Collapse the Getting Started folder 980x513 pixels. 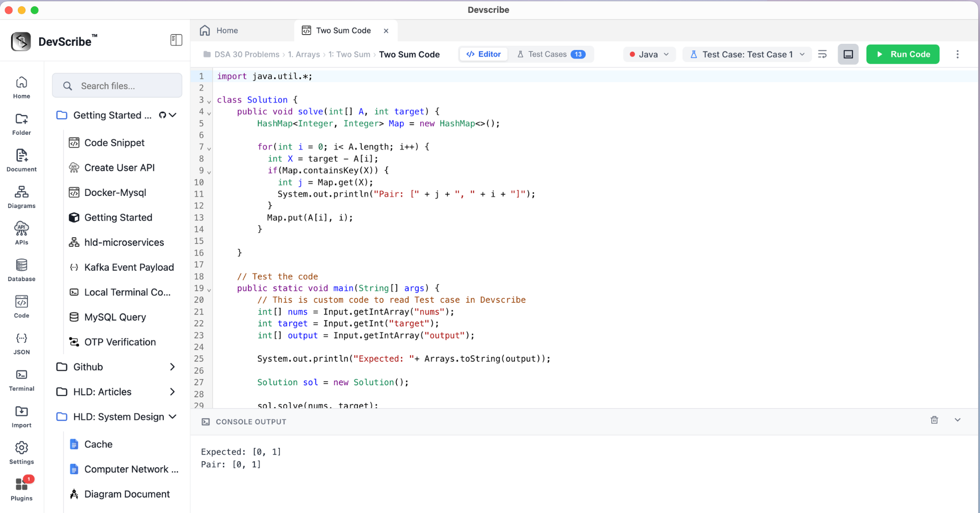pos(173,115)
